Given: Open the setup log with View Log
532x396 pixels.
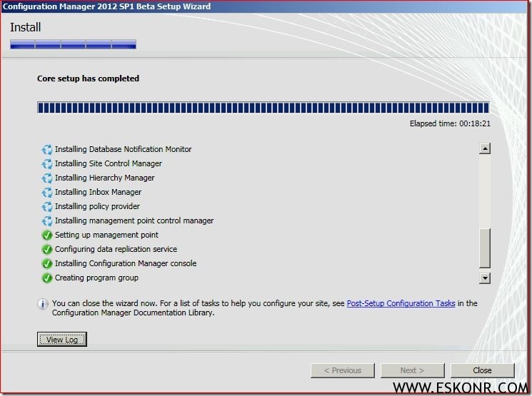Looking at the screenshot, I should (62, 340).
